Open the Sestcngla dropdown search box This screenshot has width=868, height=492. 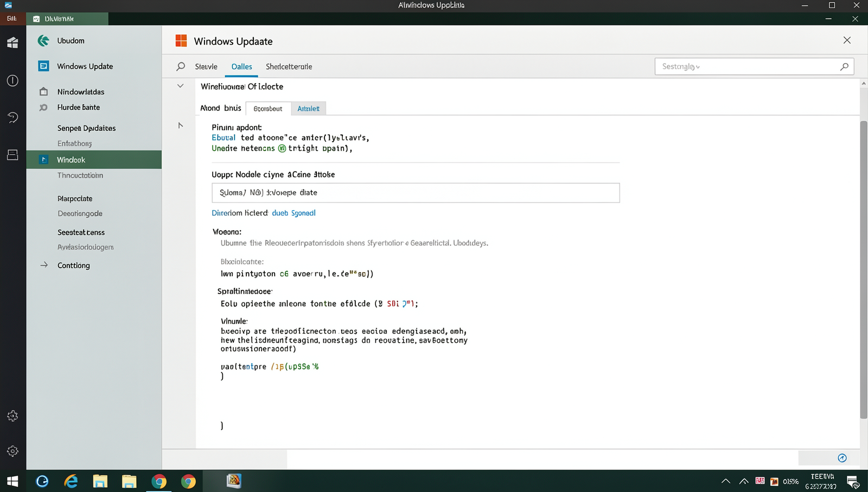(x=754, y=66)
